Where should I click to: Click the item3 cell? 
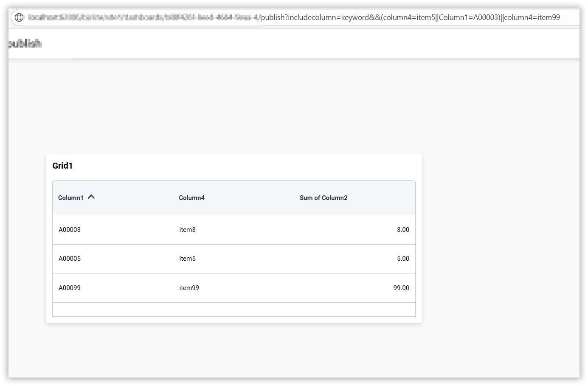point(187,230)
